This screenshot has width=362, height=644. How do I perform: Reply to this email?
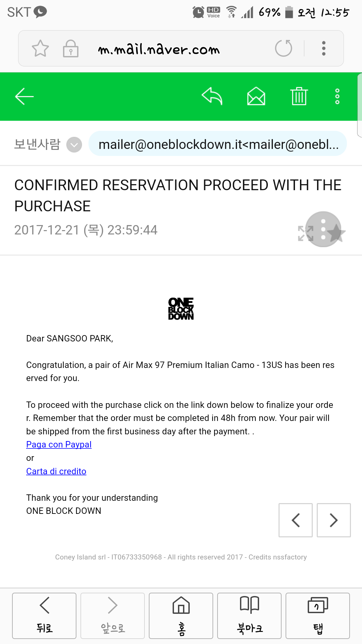pyautogui.click(x=212, y=97)
